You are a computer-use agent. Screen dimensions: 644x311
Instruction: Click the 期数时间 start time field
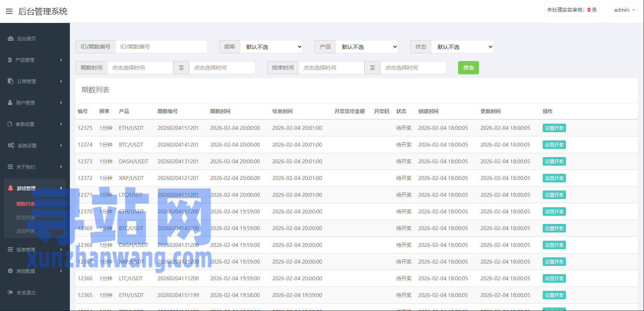(x=140, y=68)
